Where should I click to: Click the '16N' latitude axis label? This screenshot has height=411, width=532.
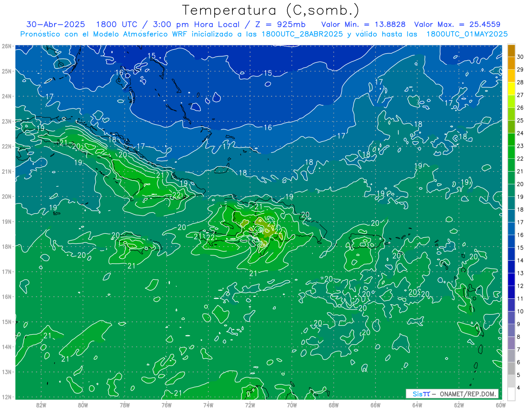point(7,297)
